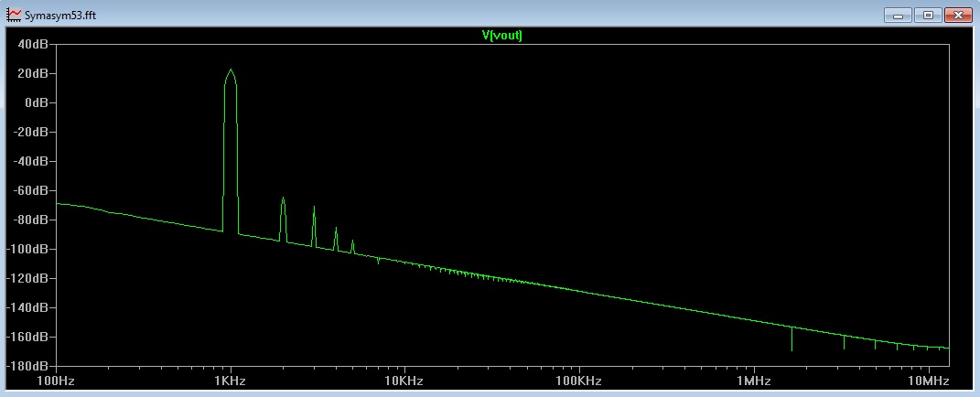Screen dimensions: 980x397
Task: Click the -100dB axis label
Action: tap(28, 249)
